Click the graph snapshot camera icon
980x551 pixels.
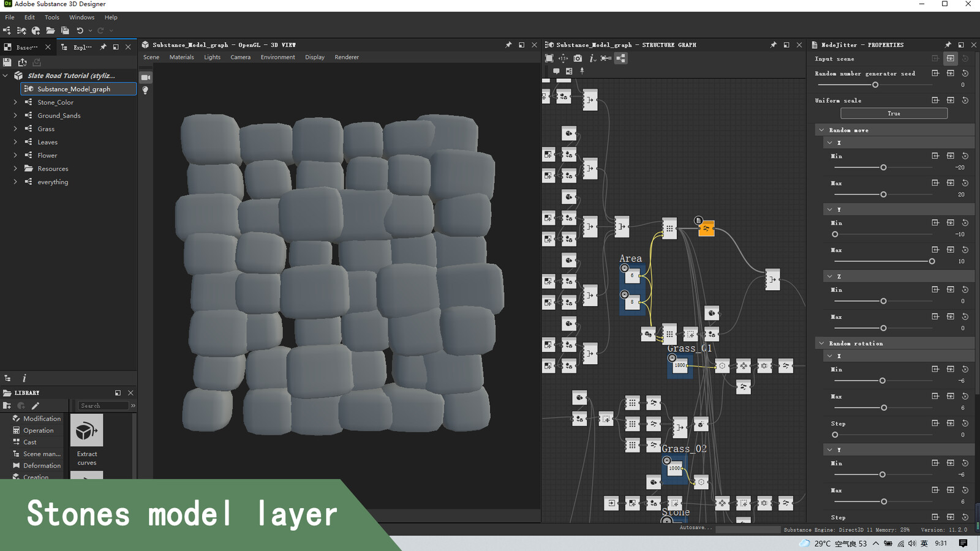pos(578,58)
